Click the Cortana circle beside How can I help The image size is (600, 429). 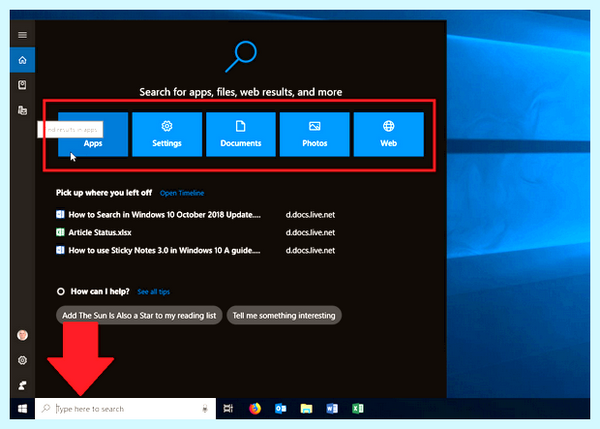pyautogui.click(x=60, y=292)
